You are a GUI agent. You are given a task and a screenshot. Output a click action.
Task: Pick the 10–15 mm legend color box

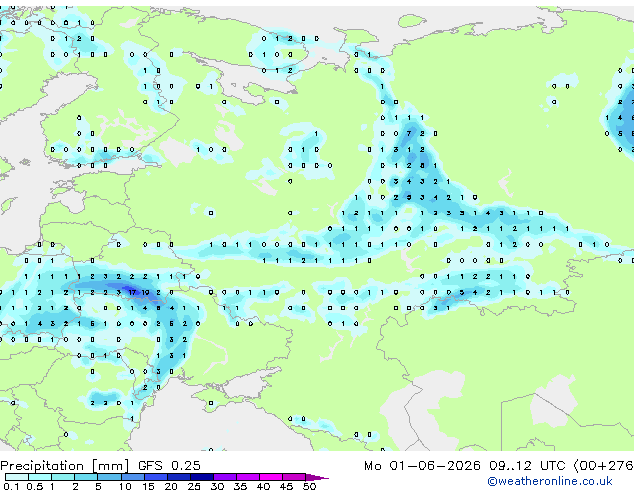point(132,477)
